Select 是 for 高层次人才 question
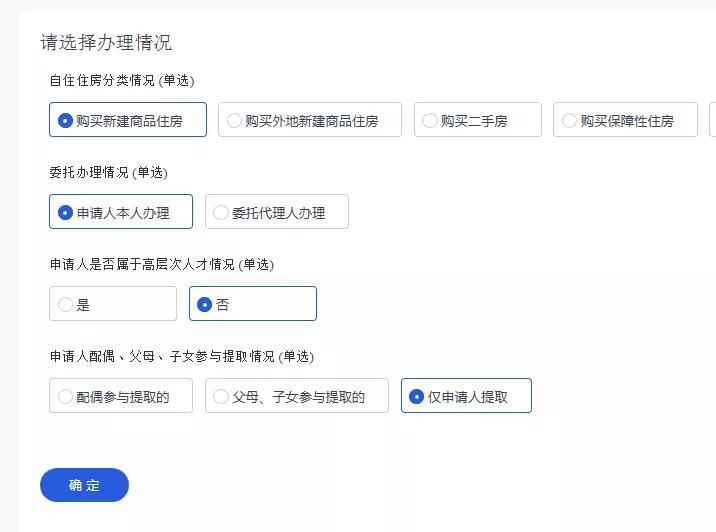 [113, 304]
